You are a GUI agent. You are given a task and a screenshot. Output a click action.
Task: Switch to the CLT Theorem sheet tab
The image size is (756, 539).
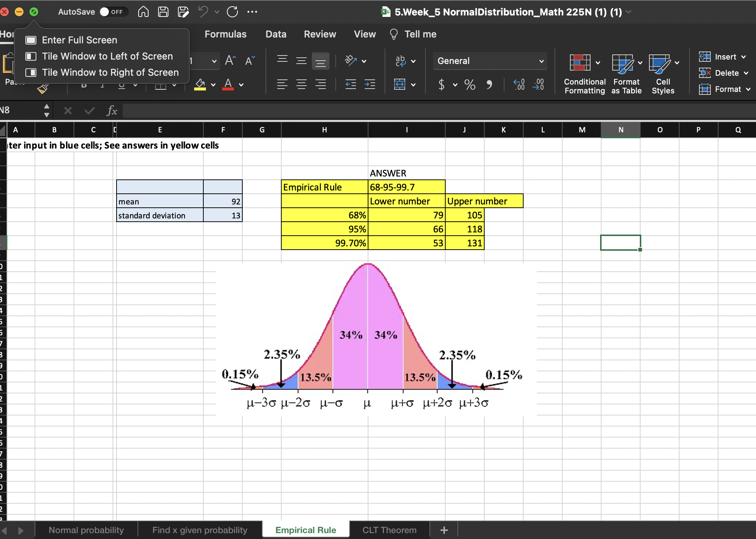tap(389, 530)
